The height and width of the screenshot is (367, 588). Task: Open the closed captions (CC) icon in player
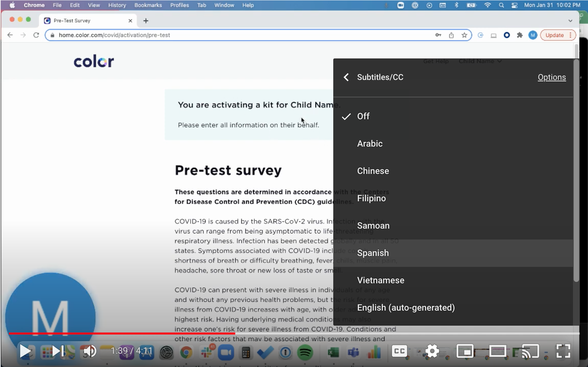[x=400, y=351]
